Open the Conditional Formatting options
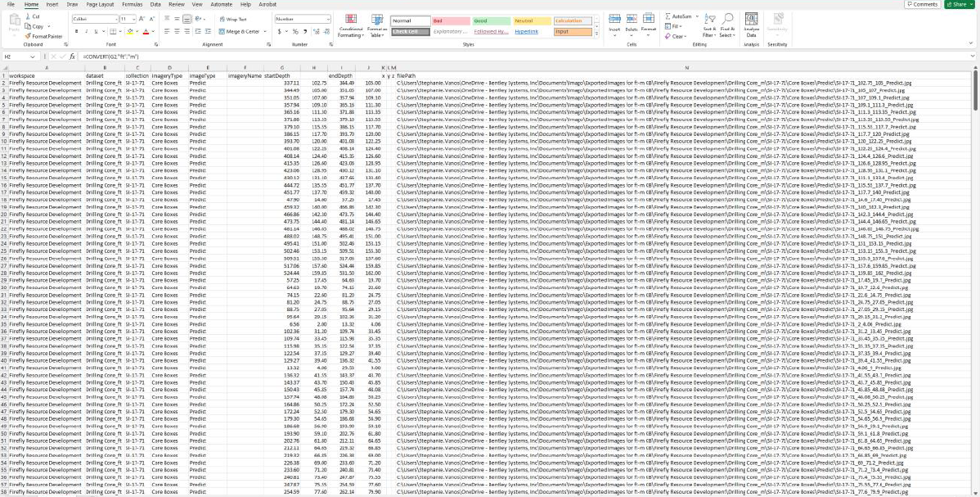This screenshot has width=980, height=497. pos(350,27)
